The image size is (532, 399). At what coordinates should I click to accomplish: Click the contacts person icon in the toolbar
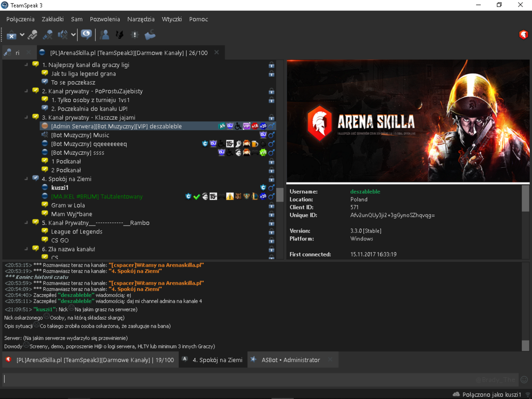105,35
